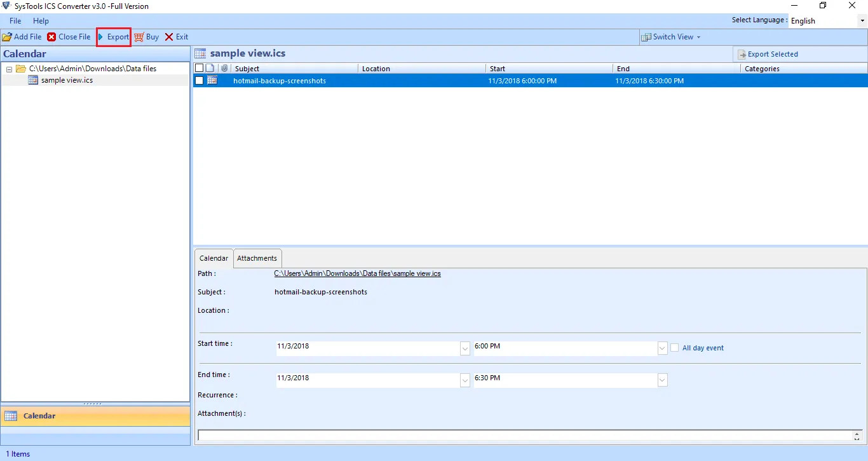
Task: Select sample view.ics in the tree
Action: pos(67,80)
